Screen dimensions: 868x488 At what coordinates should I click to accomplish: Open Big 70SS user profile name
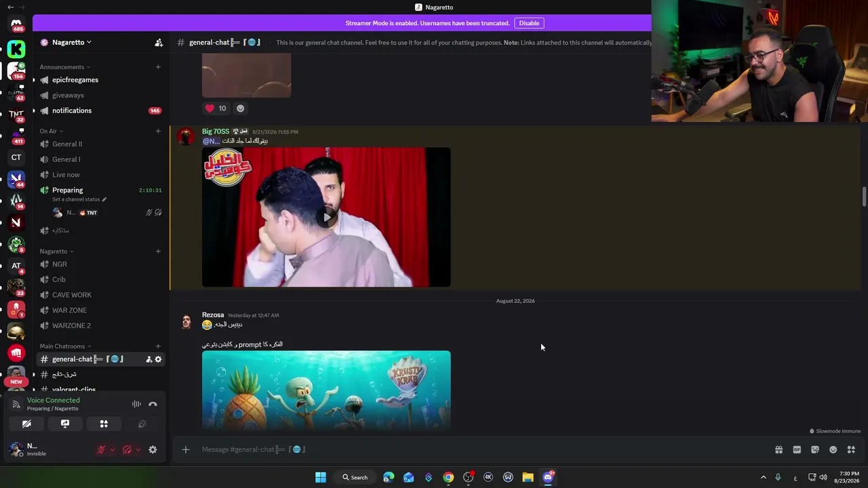click(216, 131)
